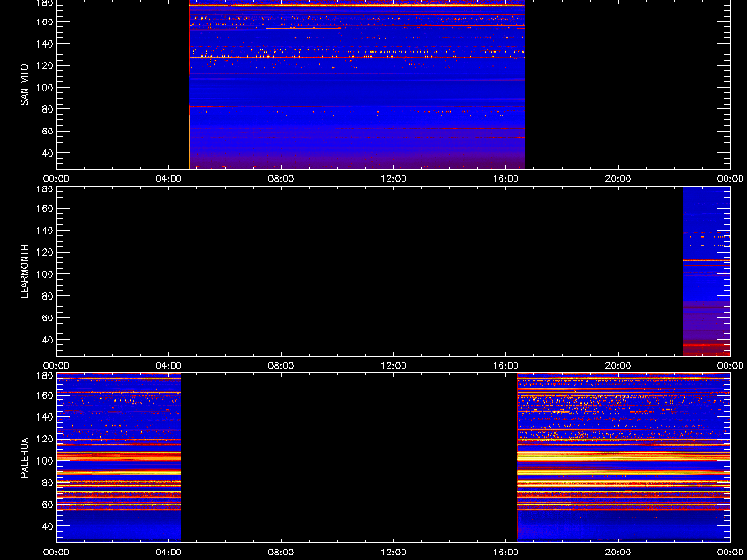
Task: Click the SAN VITO station label
Action: pos(24,85)
